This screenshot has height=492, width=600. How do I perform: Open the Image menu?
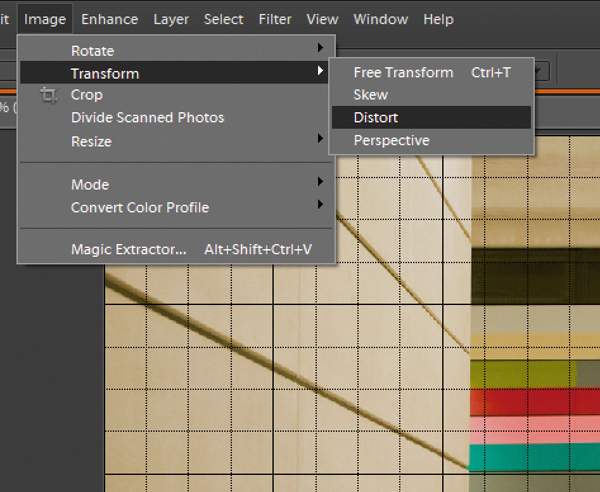[45, 19]
